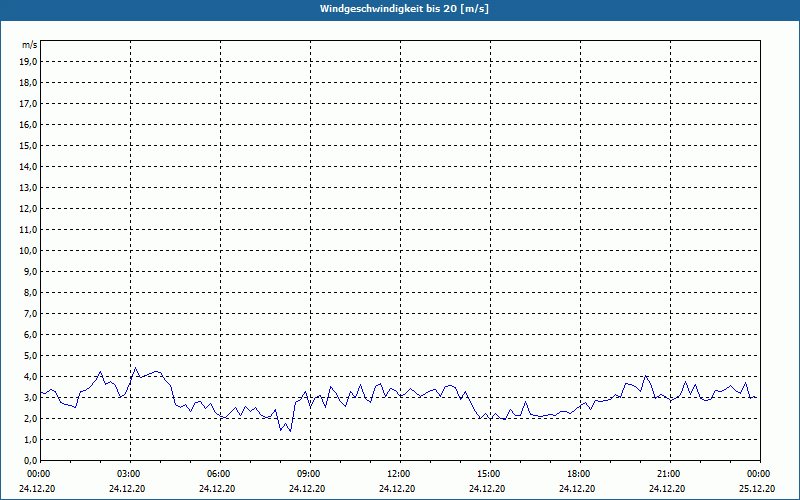The image size is (800, 500).
Task: Click the 10,0 y-axis label
Action: (x=29, y=250)
